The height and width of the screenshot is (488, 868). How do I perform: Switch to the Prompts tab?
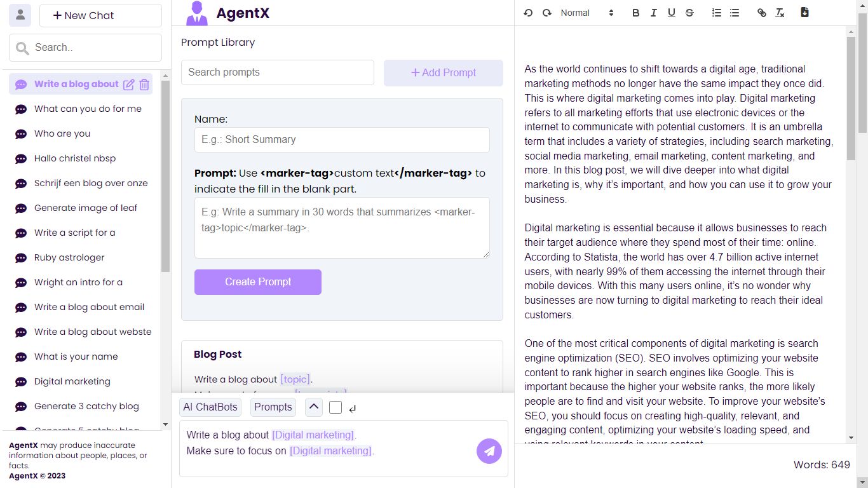pyautogui.click(x=273, y=407)
